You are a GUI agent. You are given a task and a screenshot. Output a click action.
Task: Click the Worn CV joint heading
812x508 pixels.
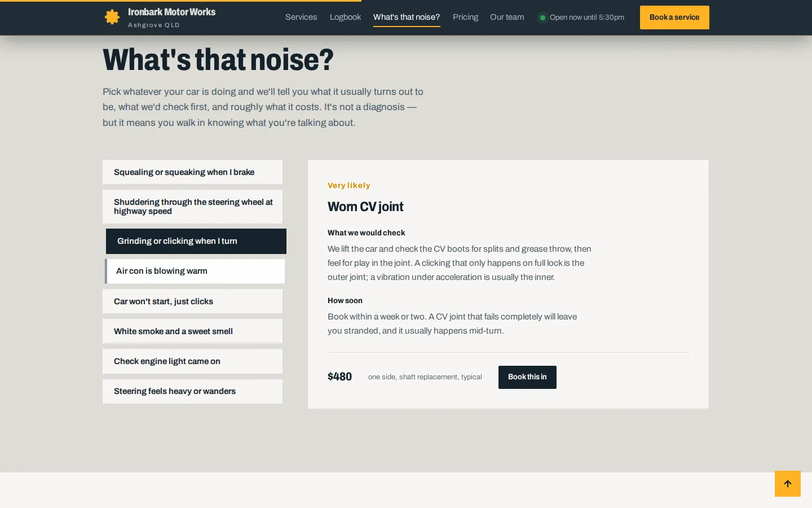tap(365, 207)
